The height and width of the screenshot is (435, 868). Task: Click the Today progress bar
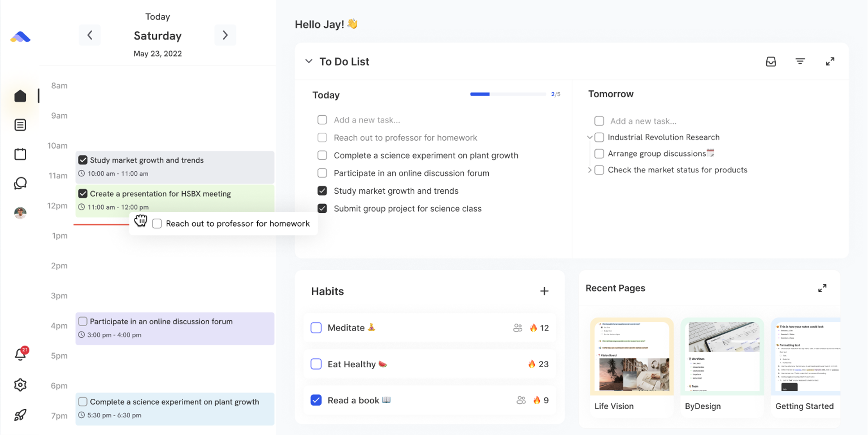[x=508, y=94]
